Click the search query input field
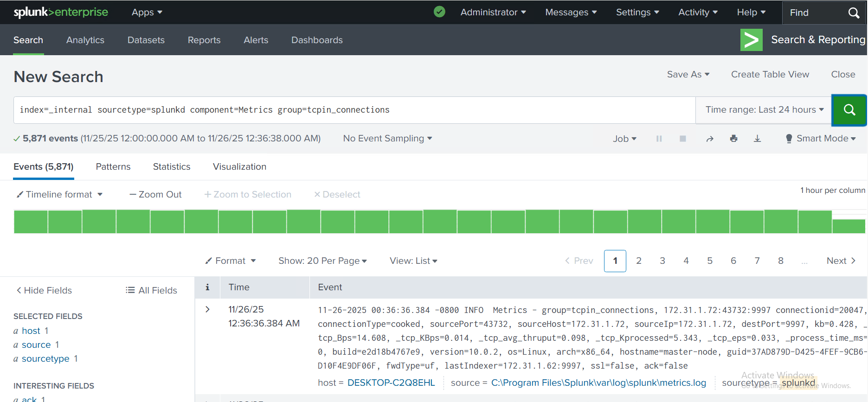The height and width of the screenshot is (402, 868). click(x=354, y=110)
